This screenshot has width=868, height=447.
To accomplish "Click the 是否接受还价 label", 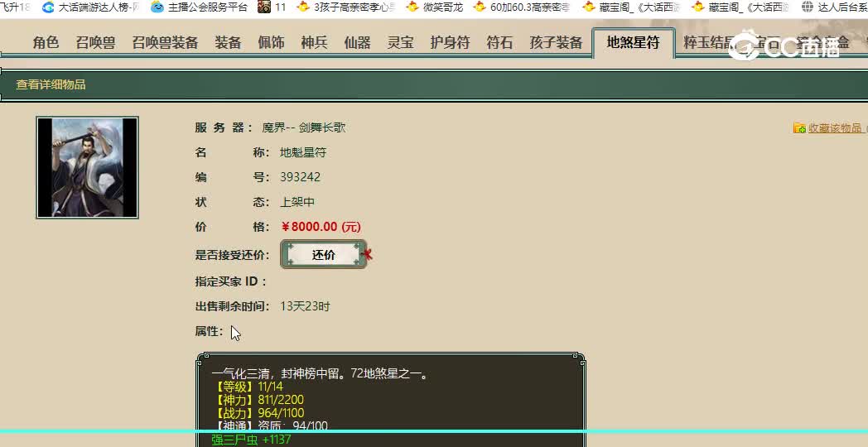I will pos(233,255).
